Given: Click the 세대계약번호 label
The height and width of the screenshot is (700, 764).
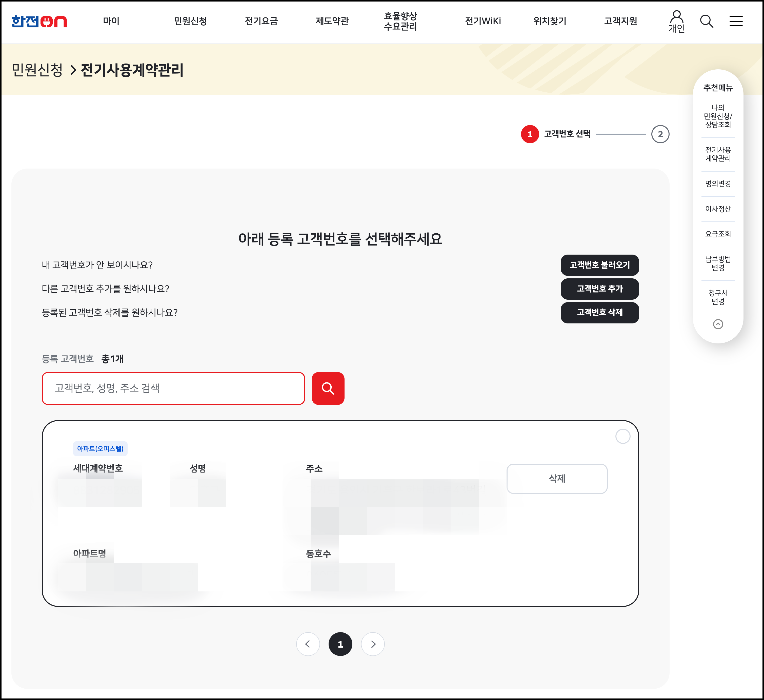Looking at the screenshot, I should coord(98,468).
